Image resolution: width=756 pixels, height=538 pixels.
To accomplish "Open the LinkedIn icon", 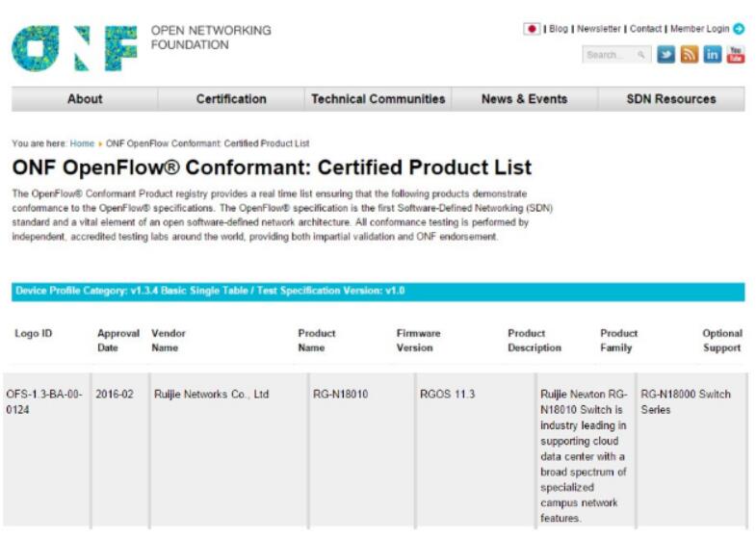I will [714, 55].
